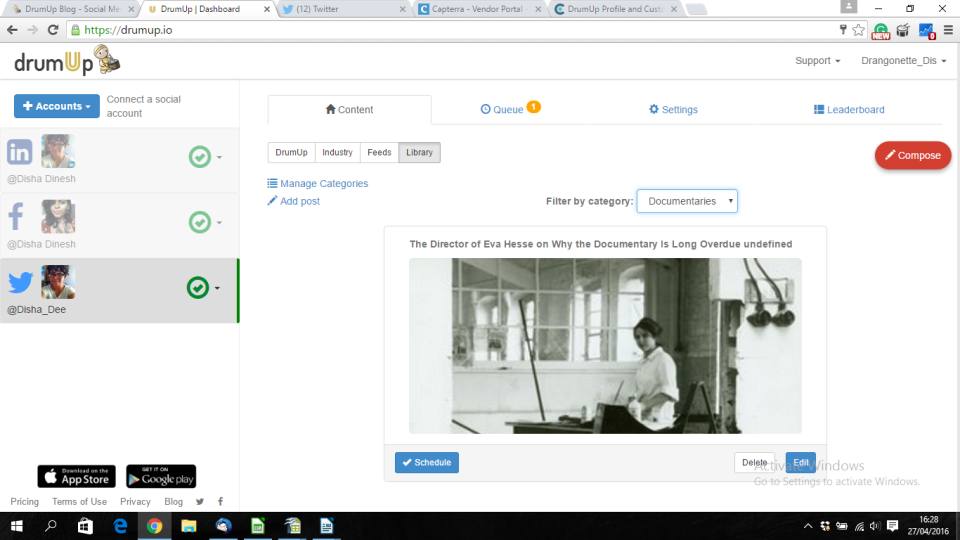
Task: Click the footer Facebook icon
Action: (x=220, y=501)
